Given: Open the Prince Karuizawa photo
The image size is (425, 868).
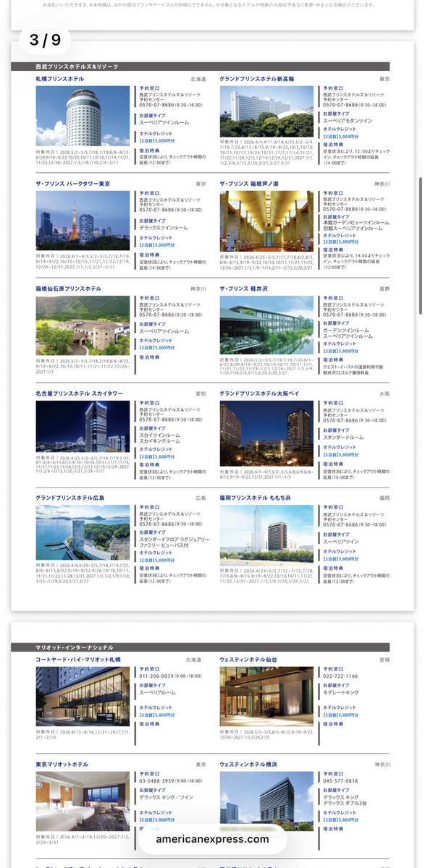Looking at the screenshot, I should point(266,325).
